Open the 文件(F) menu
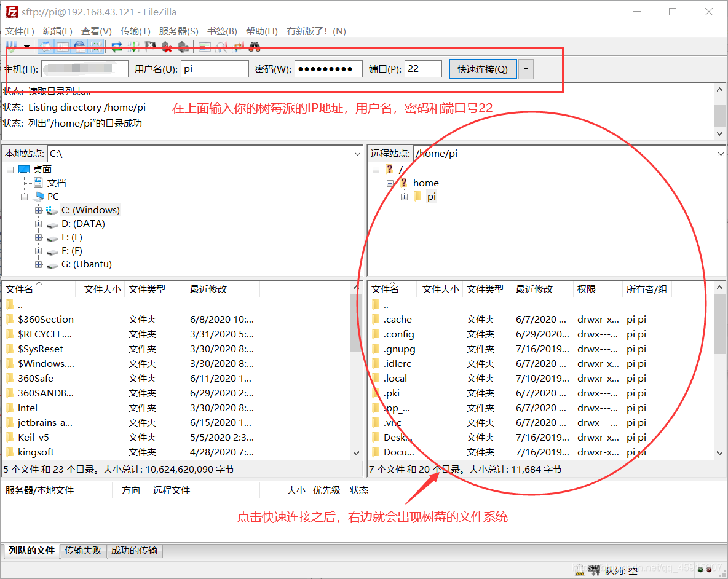The image size is (728, 579). (20, 31)
